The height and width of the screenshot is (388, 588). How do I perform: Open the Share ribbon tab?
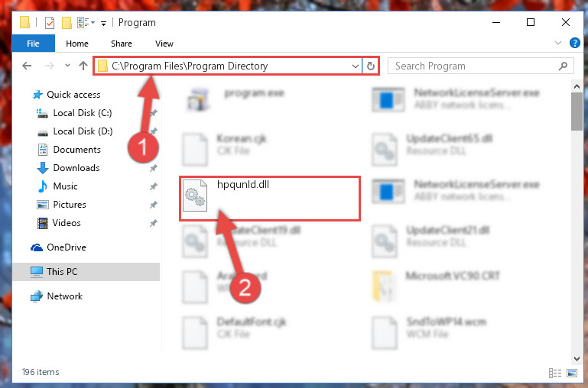pos(121,44)
